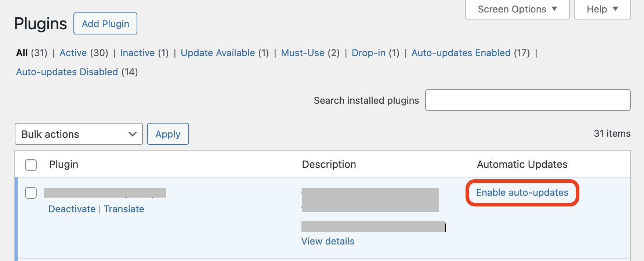Open the Drop-in plugins filter

click(368, 53)
